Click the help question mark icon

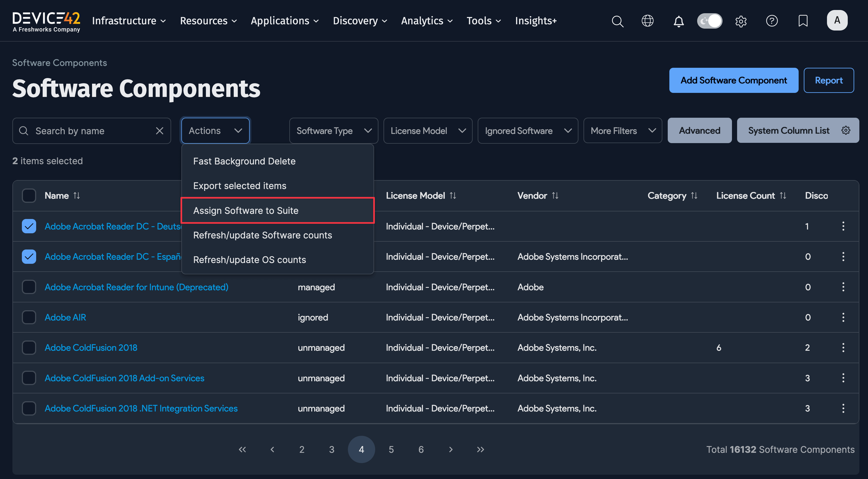point(772,21)
